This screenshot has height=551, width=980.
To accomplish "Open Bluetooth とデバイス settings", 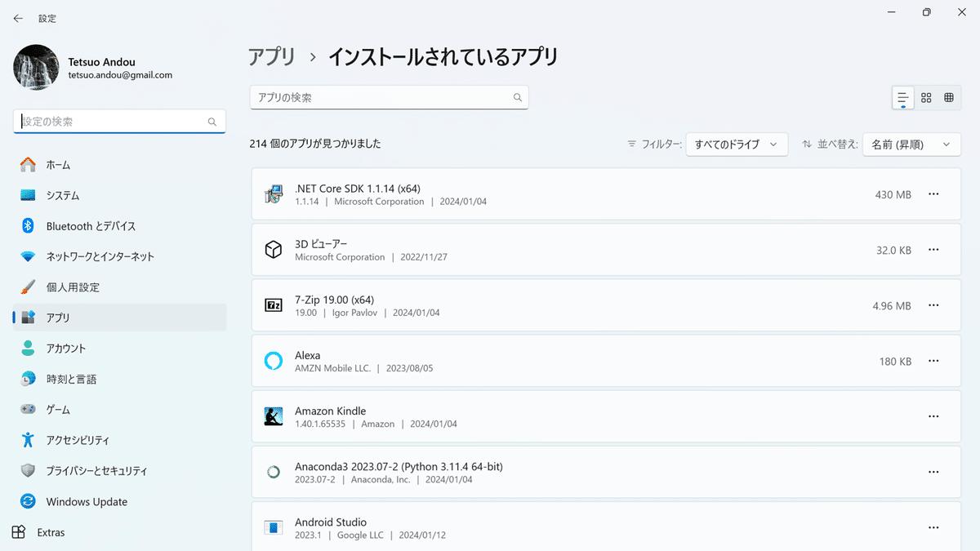I will click(x=119, y=226).
